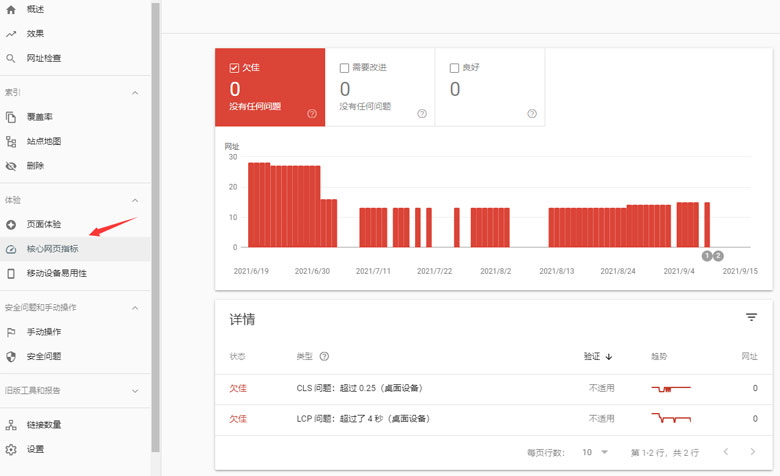The height and width of the screenshot is (476, 780).
Task: Enable the 良好 checkbox
Action: coord(454,68)
